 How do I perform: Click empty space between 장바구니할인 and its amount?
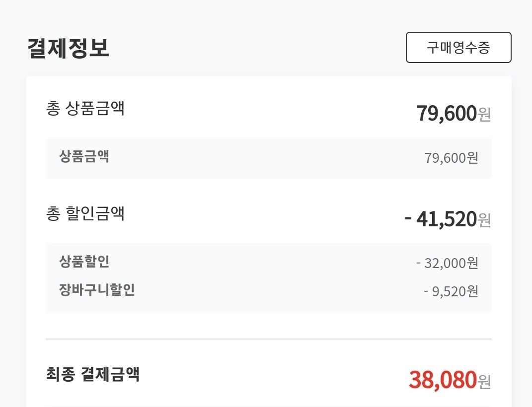(278, 291)
